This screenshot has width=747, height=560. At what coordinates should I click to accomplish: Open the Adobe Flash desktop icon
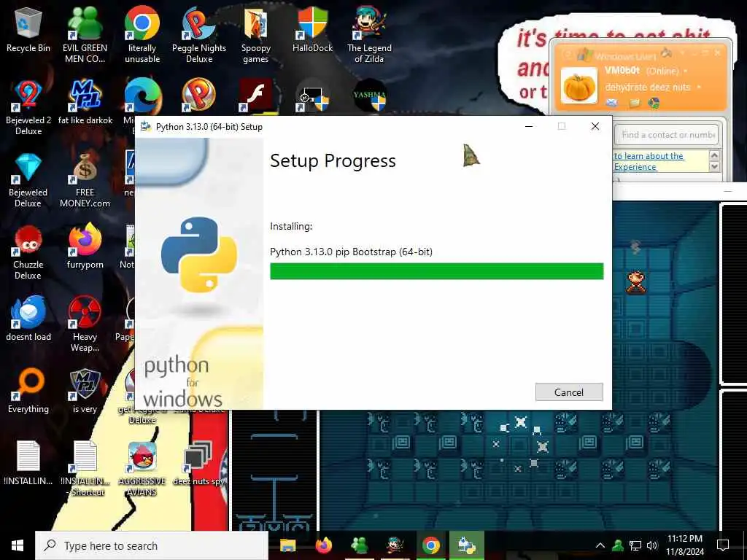coord(255,96)
